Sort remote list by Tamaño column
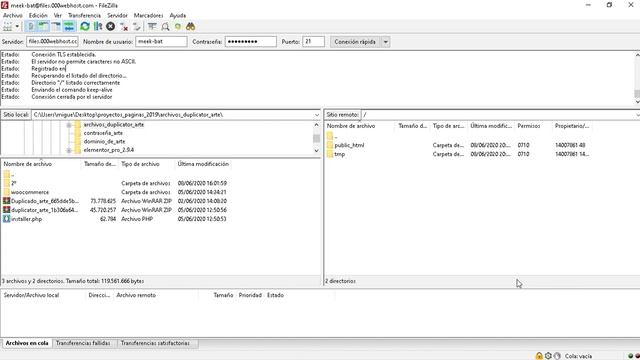This screenshot has height=360, width=640. point(412,126)
